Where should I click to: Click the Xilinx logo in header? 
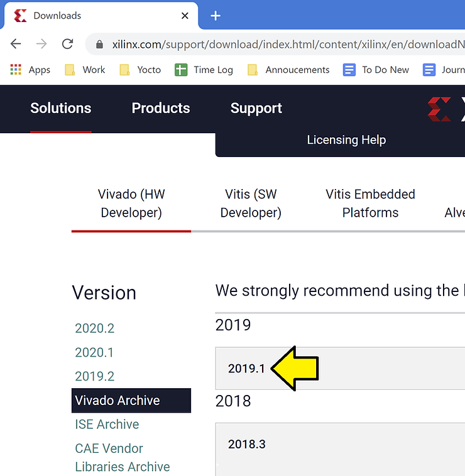click(440, 109)
